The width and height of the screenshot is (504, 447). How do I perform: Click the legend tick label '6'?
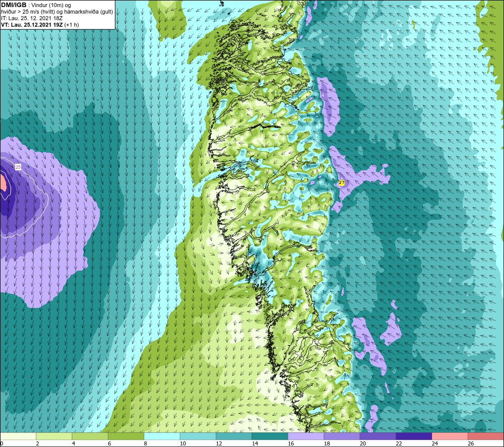click(x=109, y=443)
